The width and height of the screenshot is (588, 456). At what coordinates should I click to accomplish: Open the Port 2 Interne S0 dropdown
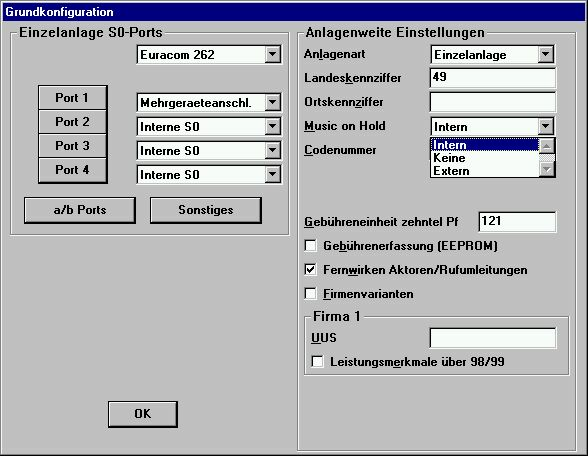[x=273, y=126]
